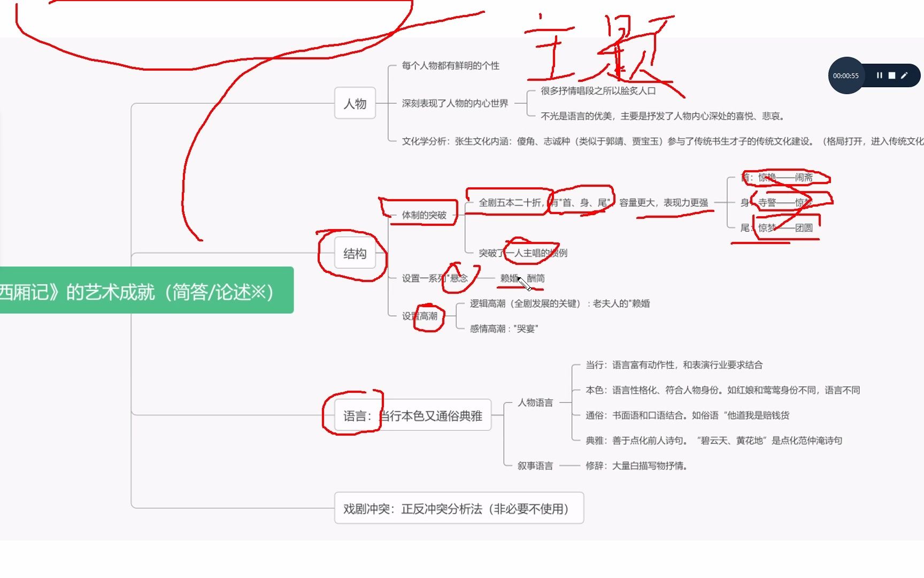This screenshot has height=578, width=924.
Task: Click the 尾：惊梦——团圆 node
Action: pos(776,228)
